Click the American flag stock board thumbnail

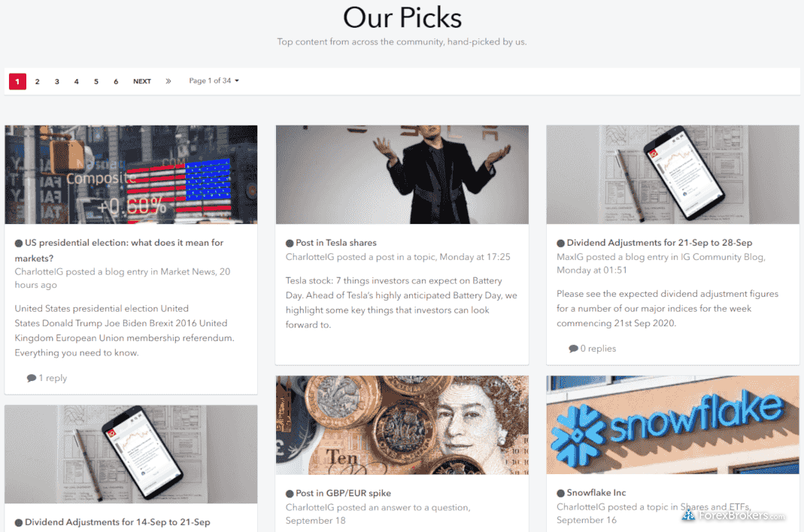point(132,174)
